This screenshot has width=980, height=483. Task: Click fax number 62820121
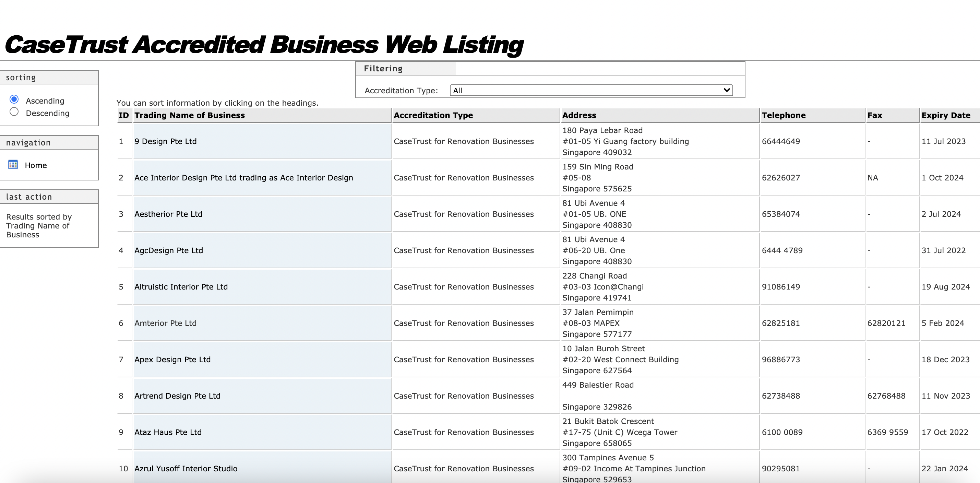[x=886, y=323]
